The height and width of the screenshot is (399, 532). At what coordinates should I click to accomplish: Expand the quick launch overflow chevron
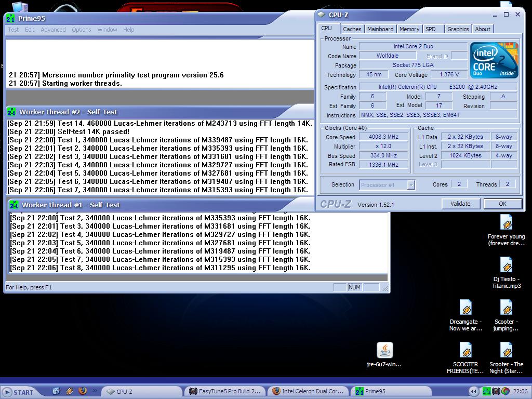(x=95, y=390)
